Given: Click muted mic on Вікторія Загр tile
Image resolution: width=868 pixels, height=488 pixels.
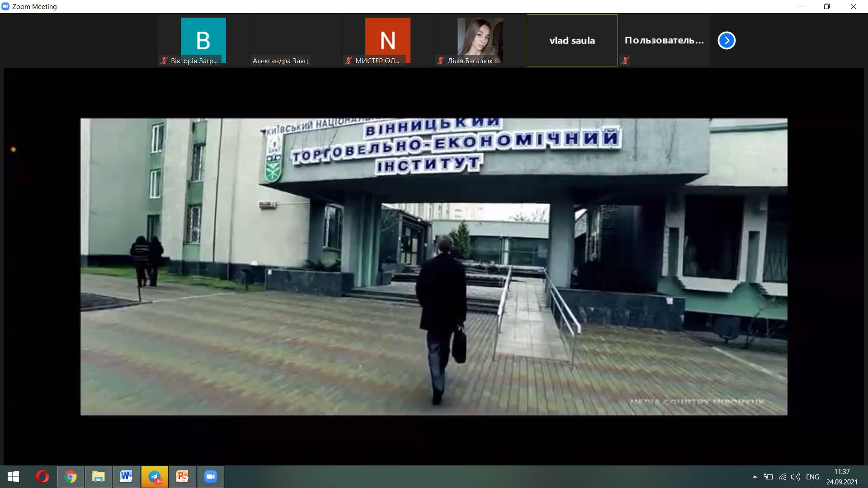Looking at the screenshot, I should click(164, 61).
